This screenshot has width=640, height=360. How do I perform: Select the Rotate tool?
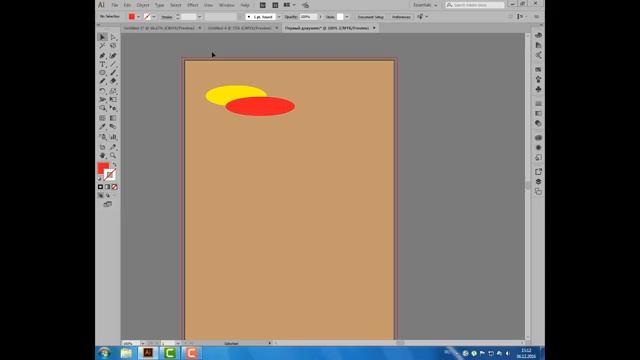point(102,90)
